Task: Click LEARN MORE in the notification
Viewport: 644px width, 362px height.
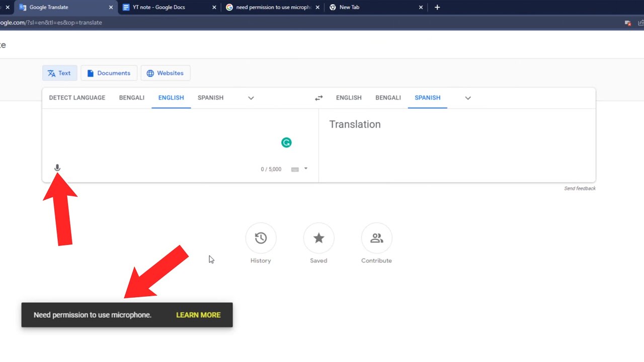Action: [x=198, y=315]
